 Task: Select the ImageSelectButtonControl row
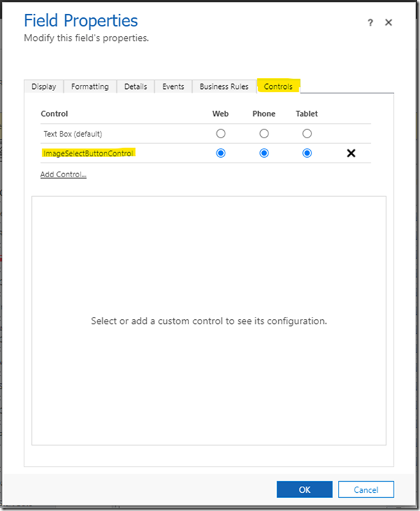(88, 153)
